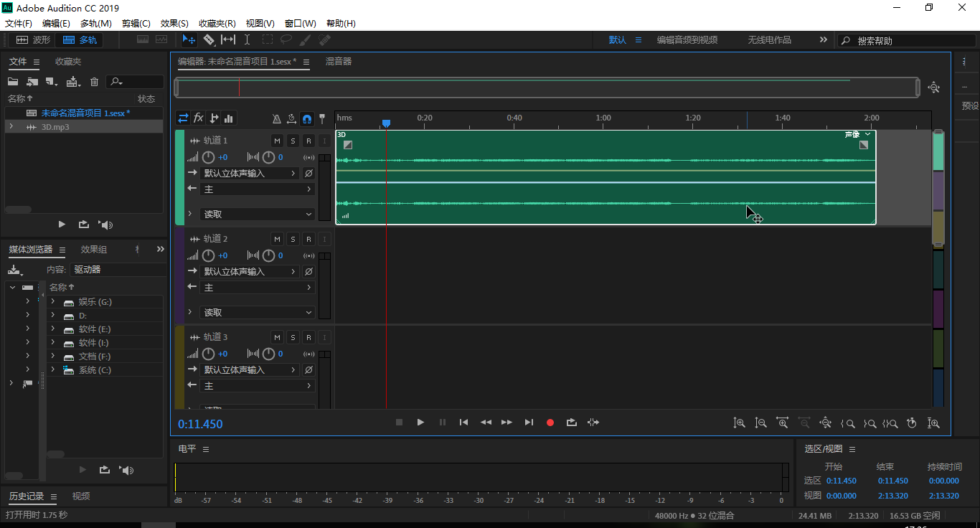Click the Import File icon in the Files panel

coord(32,82)
